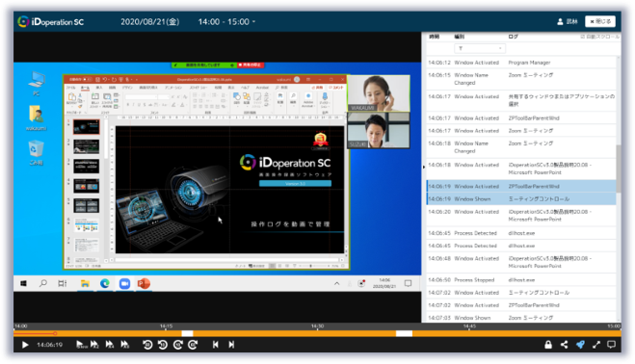This screenshot has width=635, height=364.
Task: Open File Explorer in recorded taskbar
Action: (x=85, y=284)
